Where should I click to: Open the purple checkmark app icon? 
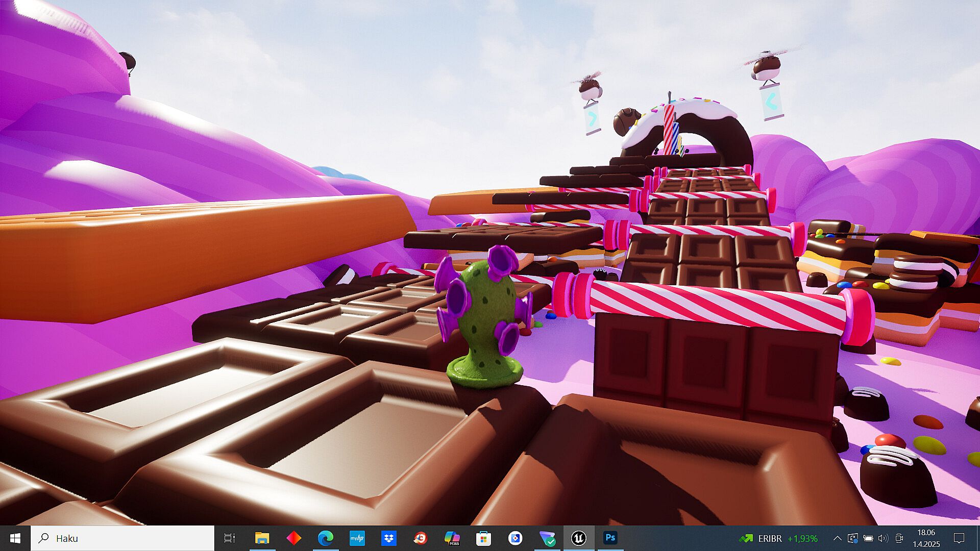(547, 538)
